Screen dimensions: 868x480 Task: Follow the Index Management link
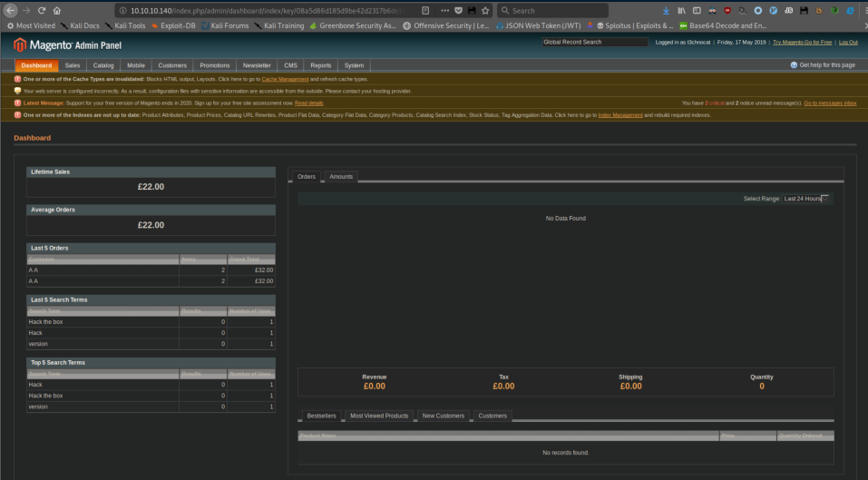pos(620,115)
